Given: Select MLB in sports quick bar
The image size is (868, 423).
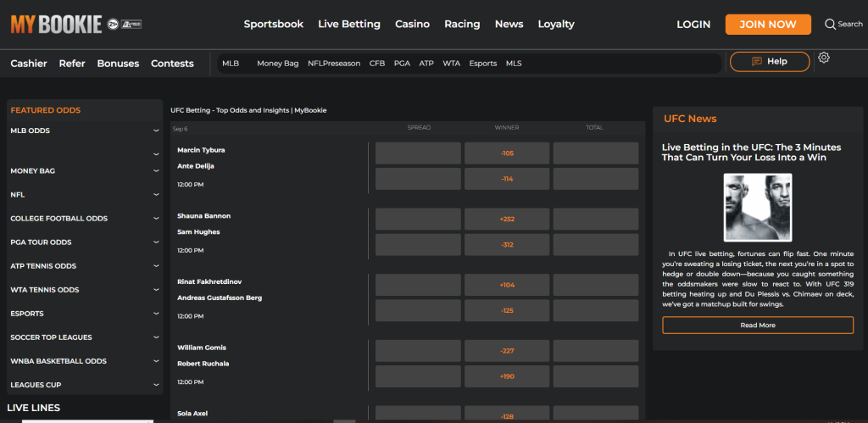Looking at the screenshot, I should 231,64.
